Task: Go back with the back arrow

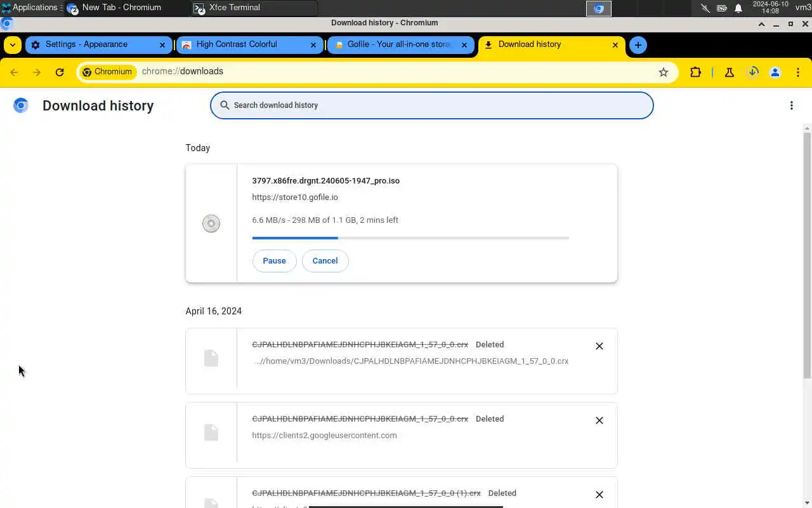Action: pos(14,72)
